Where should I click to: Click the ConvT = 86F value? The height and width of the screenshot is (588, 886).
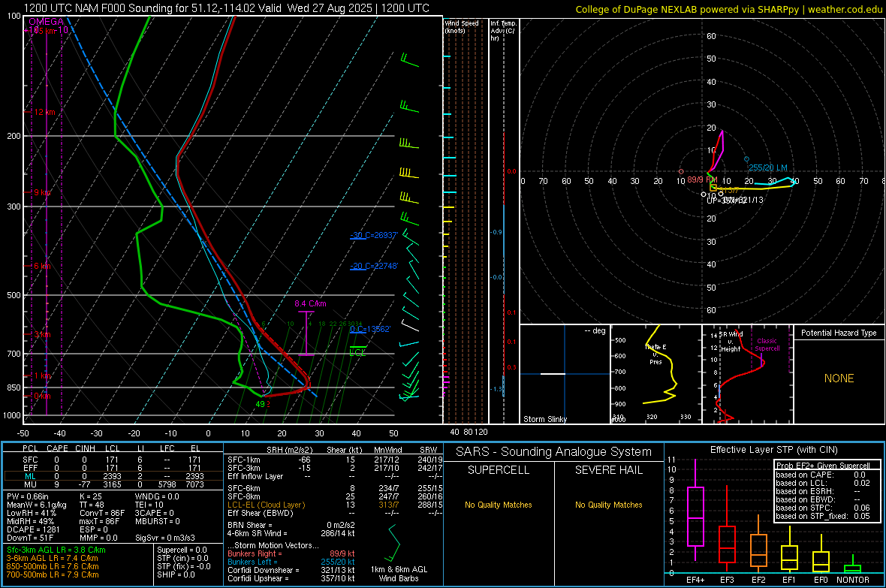click(102, 514)
